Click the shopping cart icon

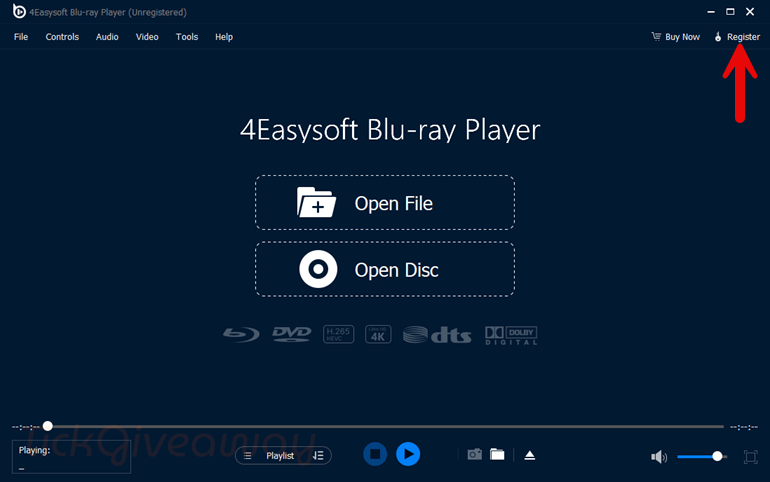click(x=656, y=36)
